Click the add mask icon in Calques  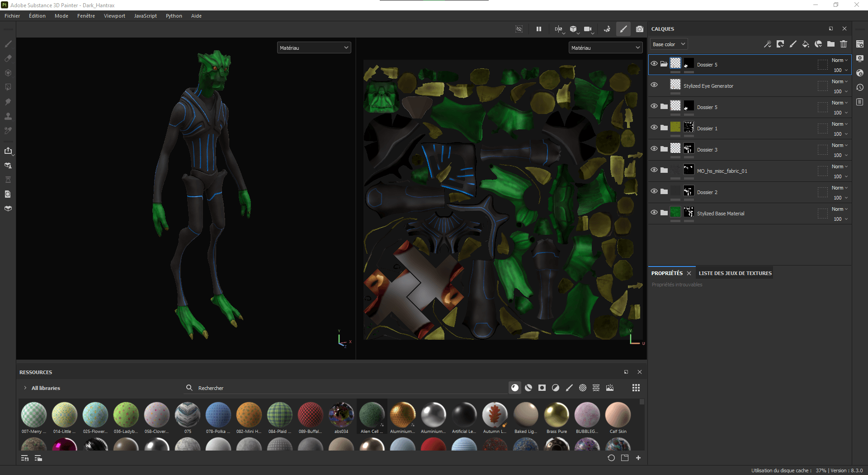point(780,44)
